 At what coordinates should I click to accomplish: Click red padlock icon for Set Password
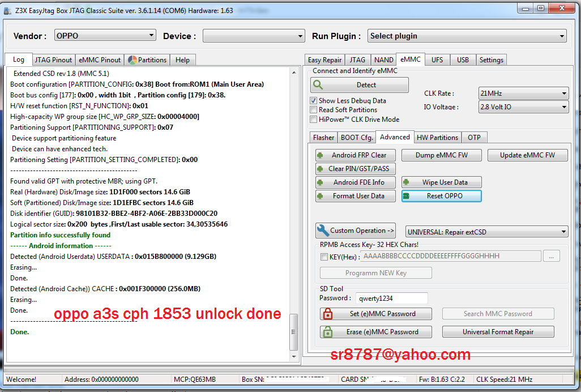click(x=327, y=314)
